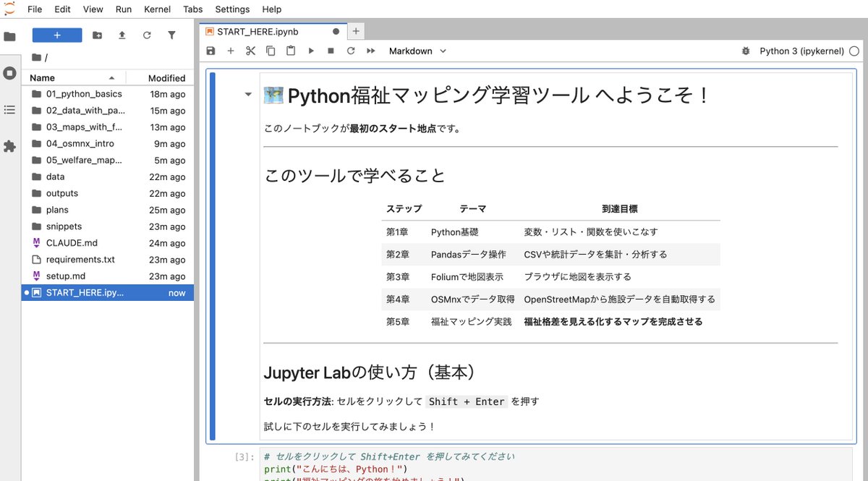Viewport: 868px width, 481px height.
Task: Restart kernel and run all cells icon
Action: click(x=371, y=51)
